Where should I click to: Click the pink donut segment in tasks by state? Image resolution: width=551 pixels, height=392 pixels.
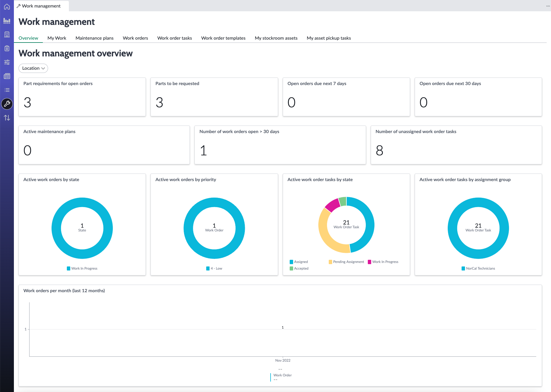[333, 205]
